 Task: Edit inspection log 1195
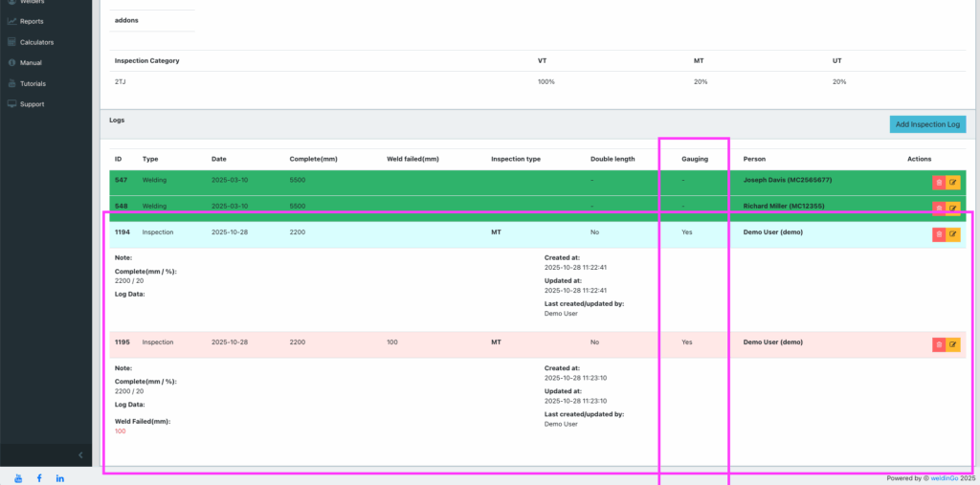pyautogui.click(x=952, y=344)
